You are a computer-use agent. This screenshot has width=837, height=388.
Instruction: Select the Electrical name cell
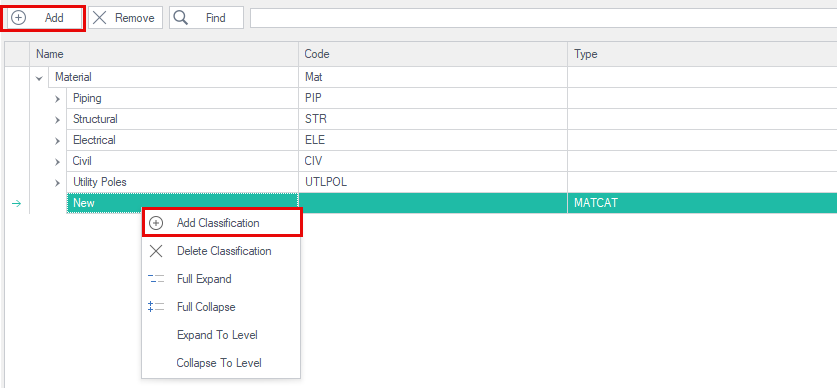coord(183,140)
